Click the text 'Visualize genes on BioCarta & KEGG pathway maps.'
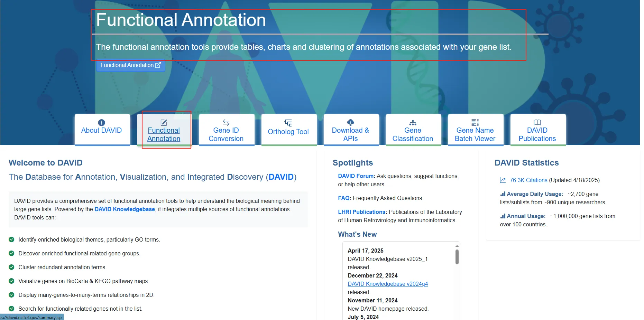644x320 pixels. tap(84, 281)
